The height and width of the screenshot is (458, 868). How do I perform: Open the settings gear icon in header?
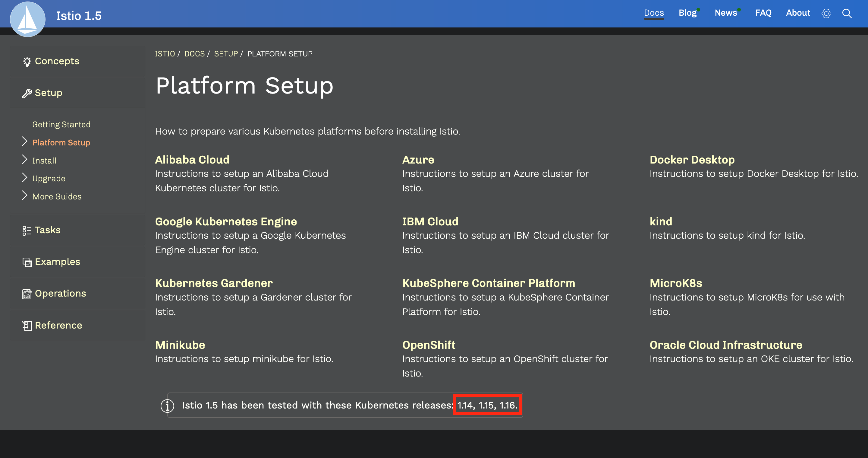[826, 14]
